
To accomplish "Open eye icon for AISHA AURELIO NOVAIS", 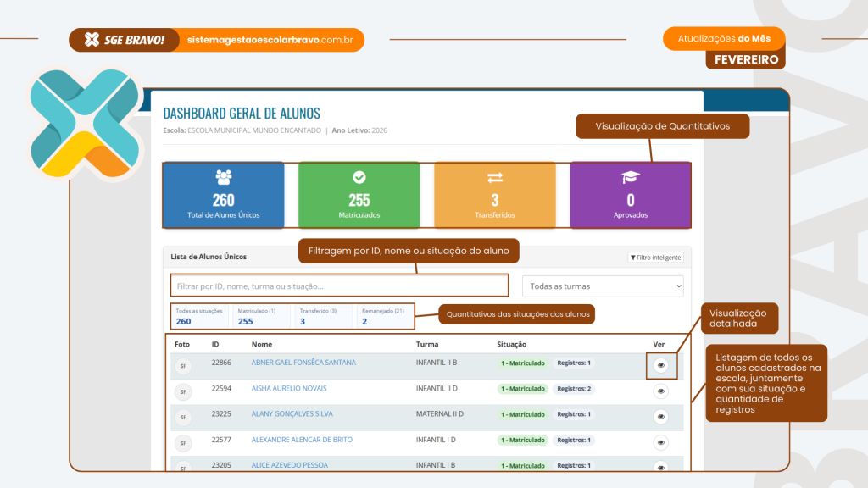I will (x=662, y=391).
